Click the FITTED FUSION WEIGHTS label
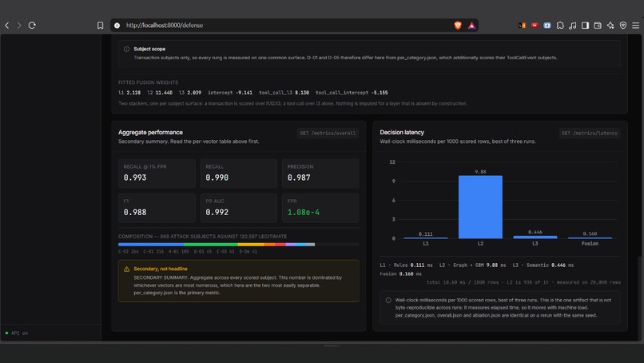 [x=149, y=82]
